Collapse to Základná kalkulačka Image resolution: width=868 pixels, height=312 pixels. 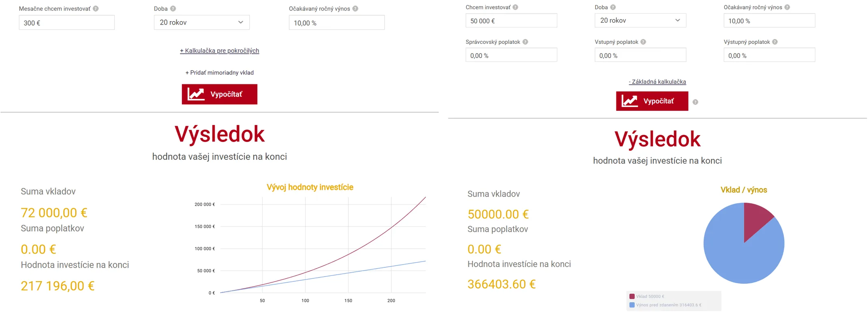tap(657, 82)
